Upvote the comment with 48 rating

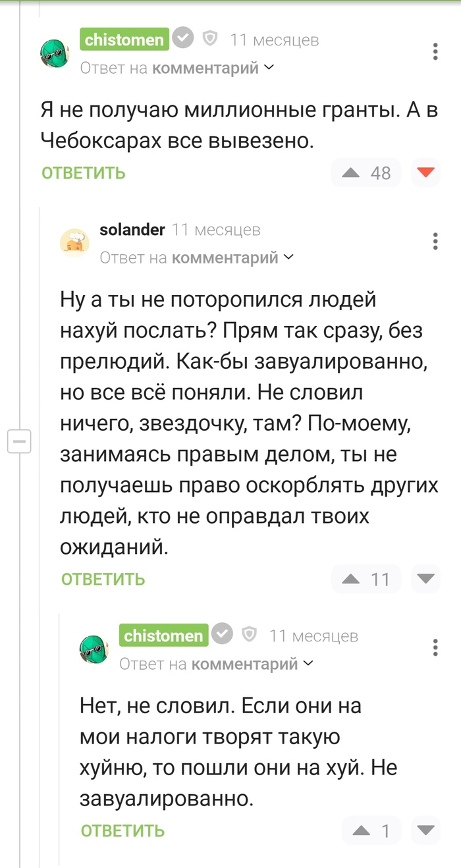pyautogui.click(x=351, y=173)
